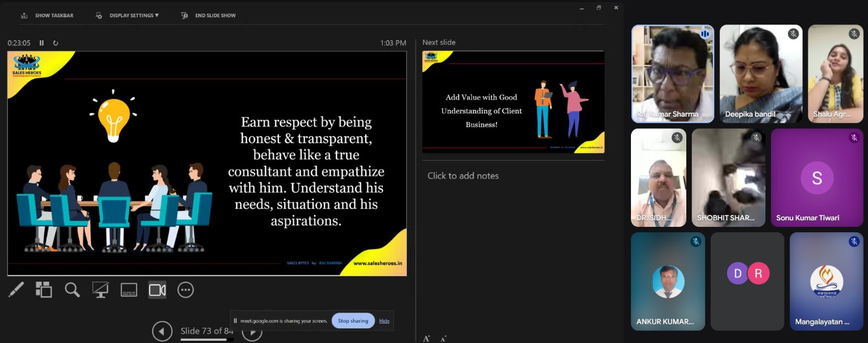Toggle subtitles button in presenter toolbar
Image resolution: width=868 pixels, height=343 pixels.
coord(129,290)
